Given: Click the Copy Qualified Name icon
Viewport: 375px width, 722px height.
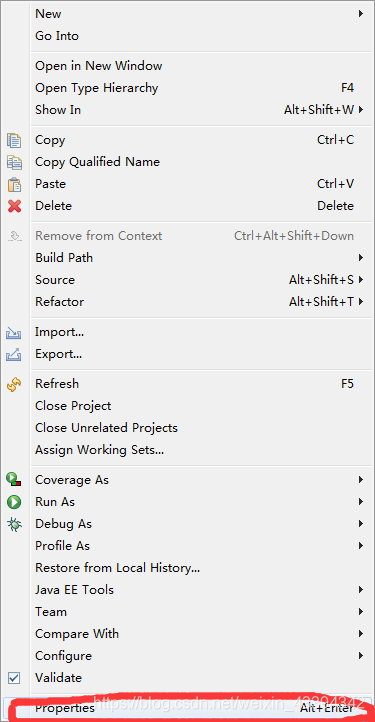Looking at the screenshot, I should pyautogui.click(x=14, y=162).
